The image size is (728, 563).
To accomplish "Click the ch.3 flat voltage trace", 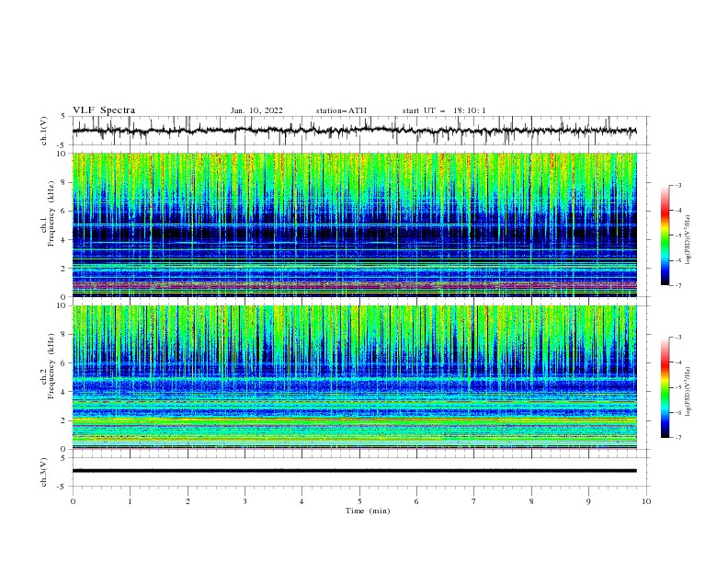I will pos(354,471).
